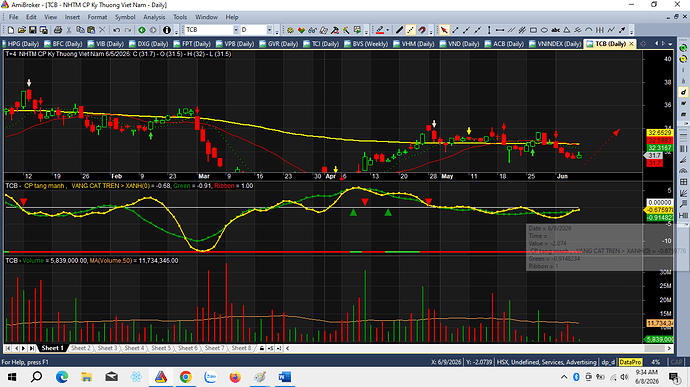Switch to the VNINDEX (Daily) chart tab
The height and width of the screenshot is (387, 690).
click(556, 44)
